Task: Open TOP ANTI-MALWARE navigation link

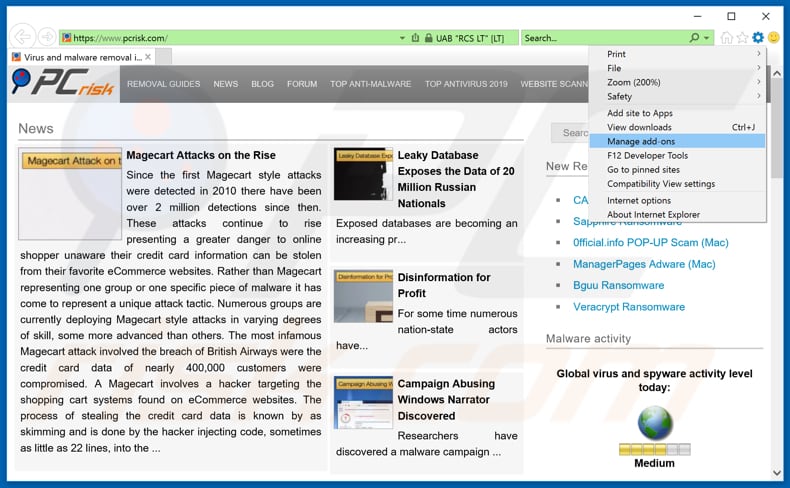Action: [x=371, y=84]
